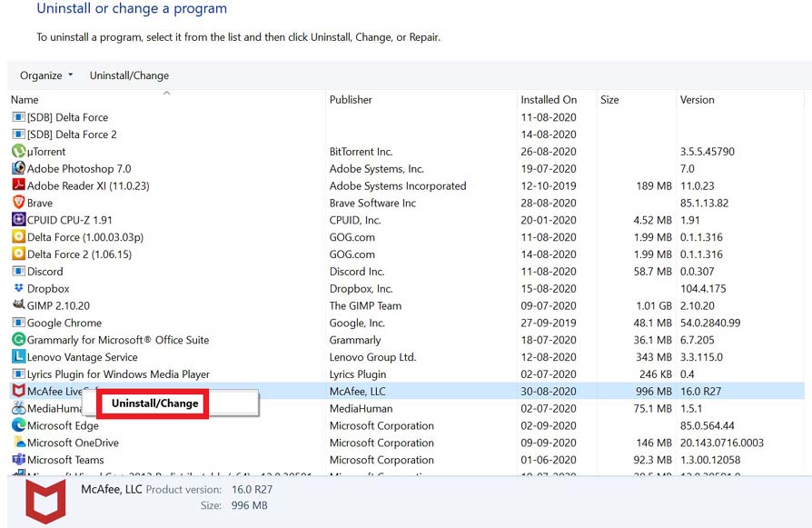This screenshot has width=812, height=528.
Task: Click the Grammarly green icon
Action: coord(19,339)
